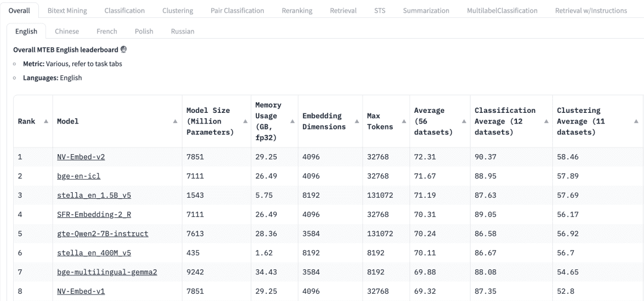Sort by Clustering Average arrow

coord(636,121)
